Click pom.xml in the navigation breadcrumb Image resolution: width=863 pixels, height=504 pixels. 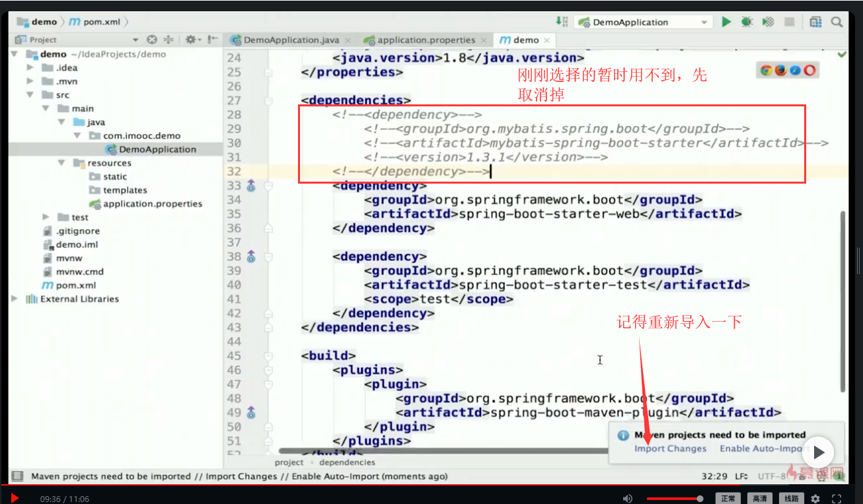[x=94, y=22]
